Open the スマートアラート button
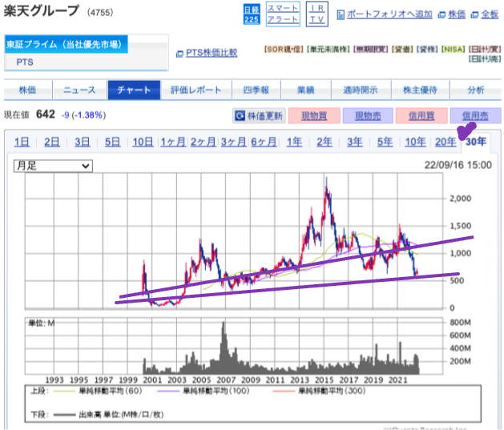 coord(283,14)
